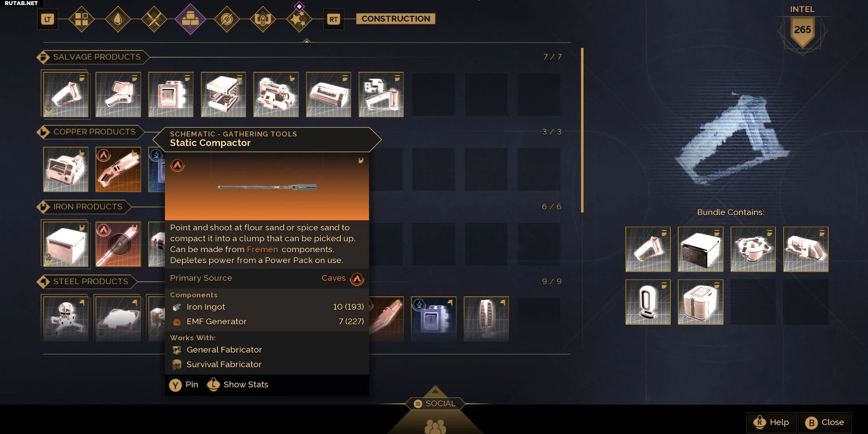Select the first Salvage Products schematic thumbnail
Image resolution: width=868 pixels, height=434 pixels.
coord(65,94)
